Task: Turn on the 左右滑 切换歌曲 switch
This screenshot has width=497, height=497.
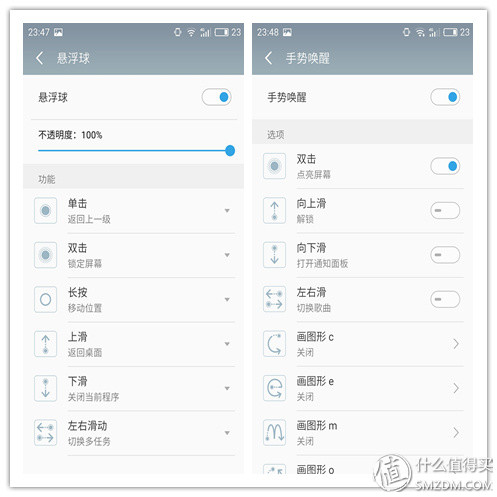Action: (445, 299)
